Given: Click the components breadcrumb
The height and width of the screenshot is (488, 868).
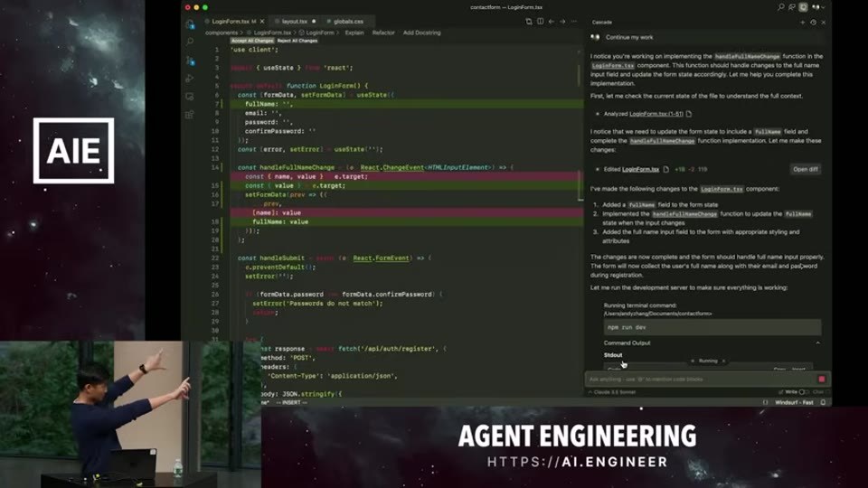Looking at the screenshot, I should 222,33.
